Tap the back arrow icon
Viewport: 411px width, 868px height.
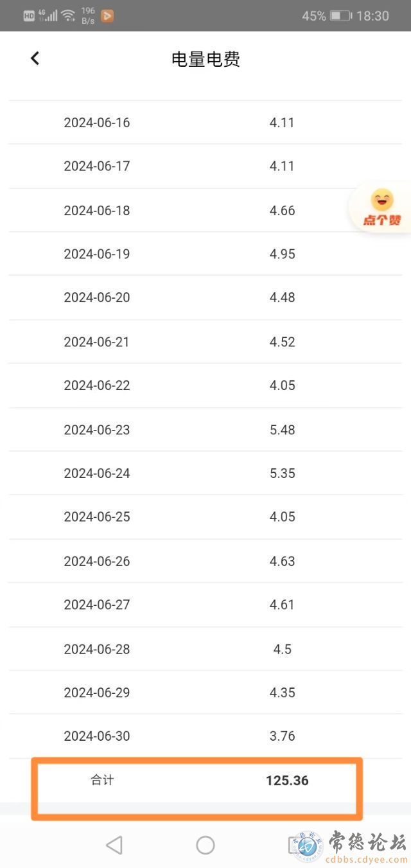[35, 58]
